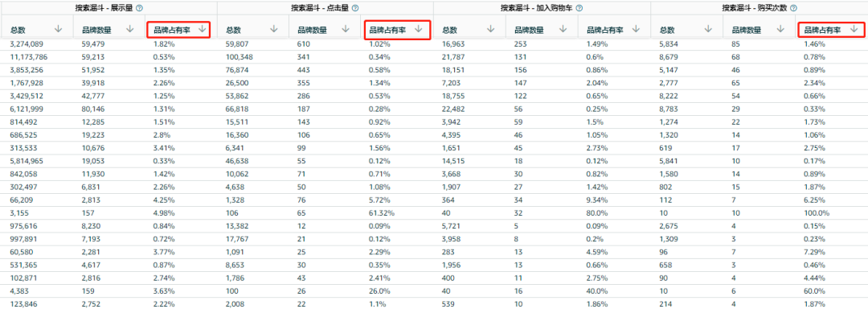Sort 点击量 总数 column arrow
The width and height of the screenshot is (868, 309).
click(274, 29)
